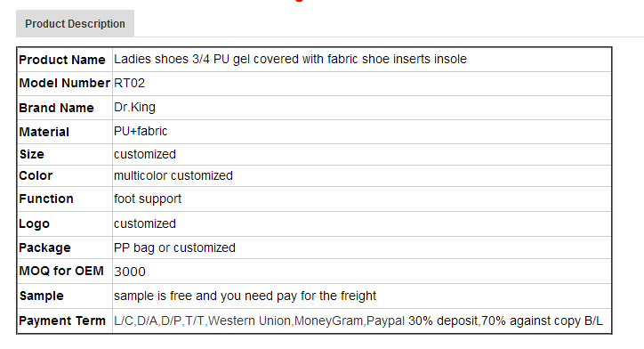Click the Product Name label cell
Image resolution: width=644 pixels, height=349 pixels.
[62, 60]
